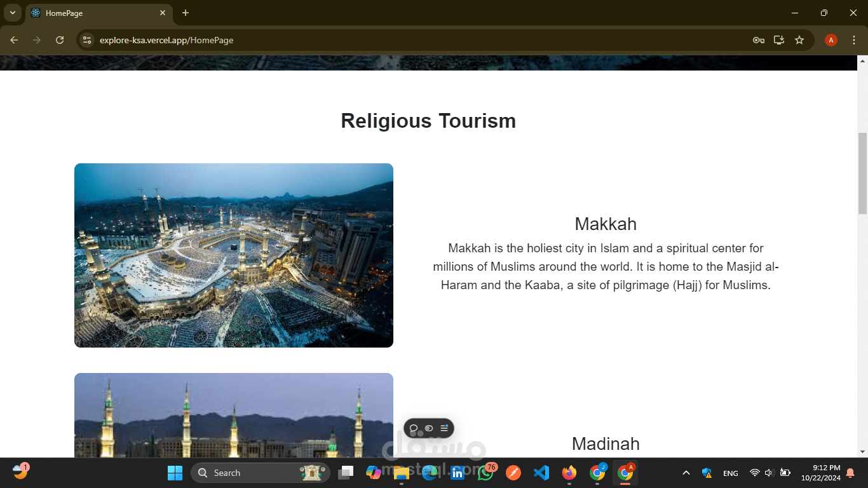Image resolution: width=868 pixels, height=488 pixels.
Task: Click the Makkah description paragraph
Action: (x=606, y=266)
